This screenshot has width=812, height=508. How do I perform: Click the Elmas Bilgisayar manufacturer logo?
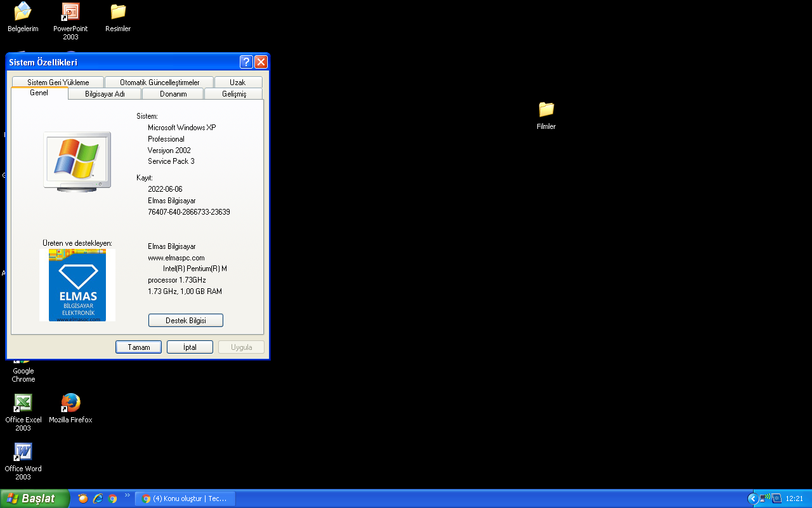point(77,285)
